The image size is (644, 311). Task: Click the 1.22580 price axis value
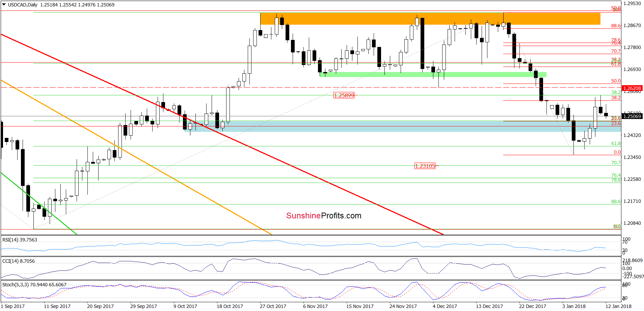(x=632, y=179)
